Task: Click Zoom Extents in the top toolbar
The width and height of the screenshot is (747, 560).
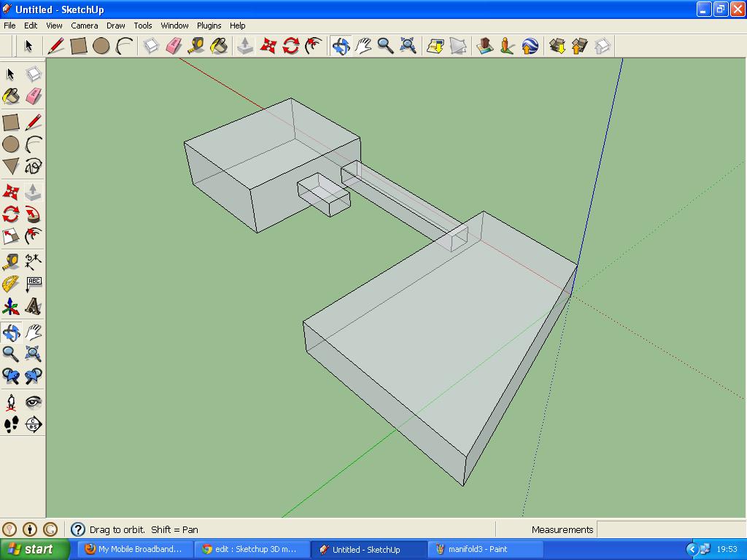Action: click(x=409, y=46)
